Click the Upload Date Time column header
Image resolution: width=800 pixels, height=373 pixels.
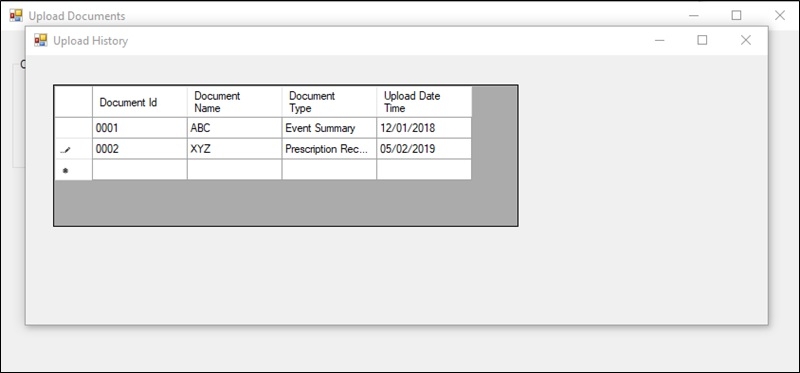[424, 102]
